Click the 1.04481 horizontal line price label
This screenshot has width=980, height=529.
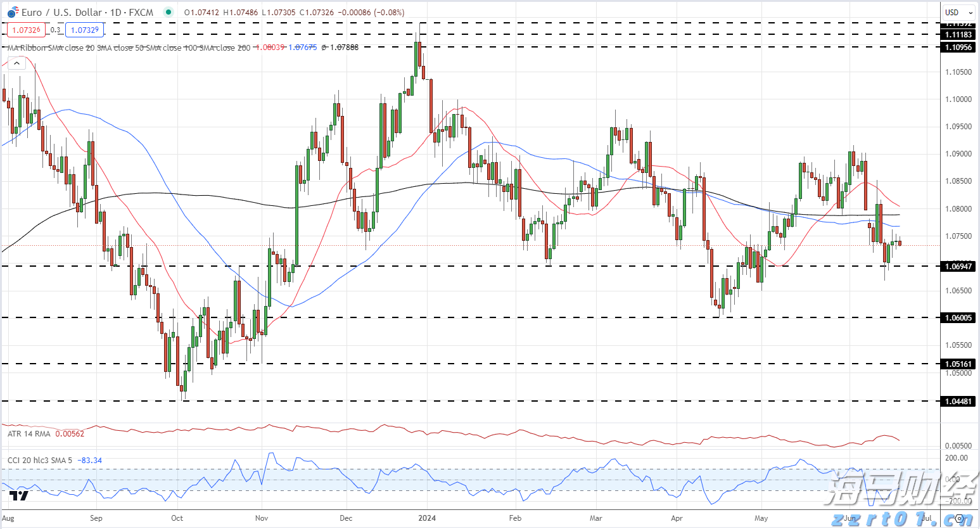tap(958, 401)
